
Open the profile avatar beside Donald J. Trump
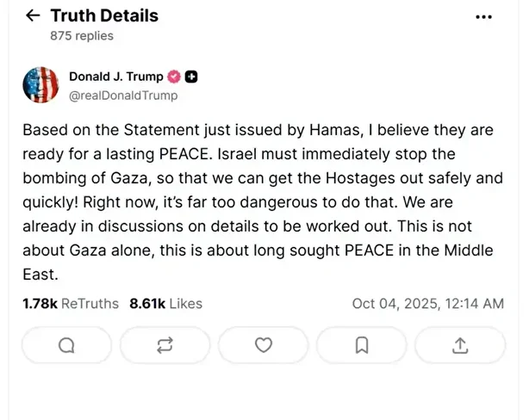coord(40,86)
